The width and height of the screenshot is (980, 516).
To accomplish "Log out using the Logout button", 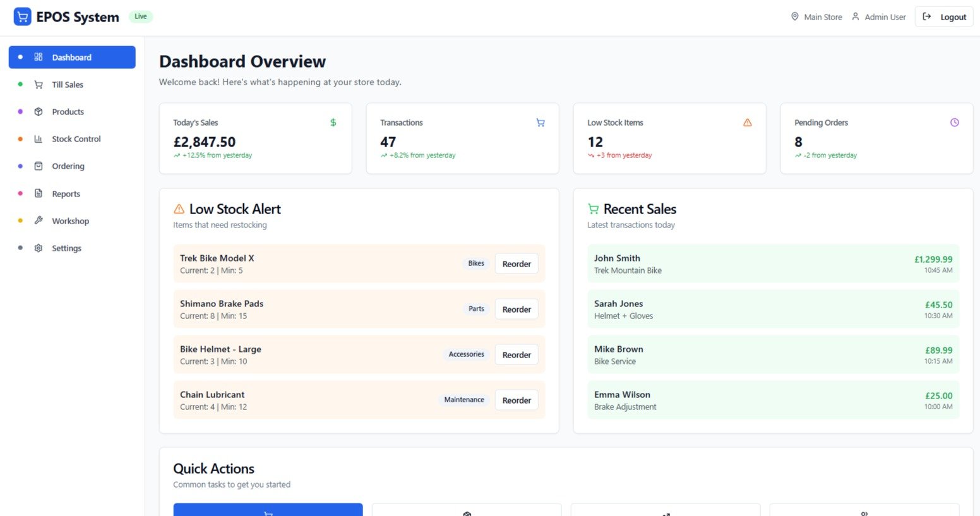I will pos(944,17).
